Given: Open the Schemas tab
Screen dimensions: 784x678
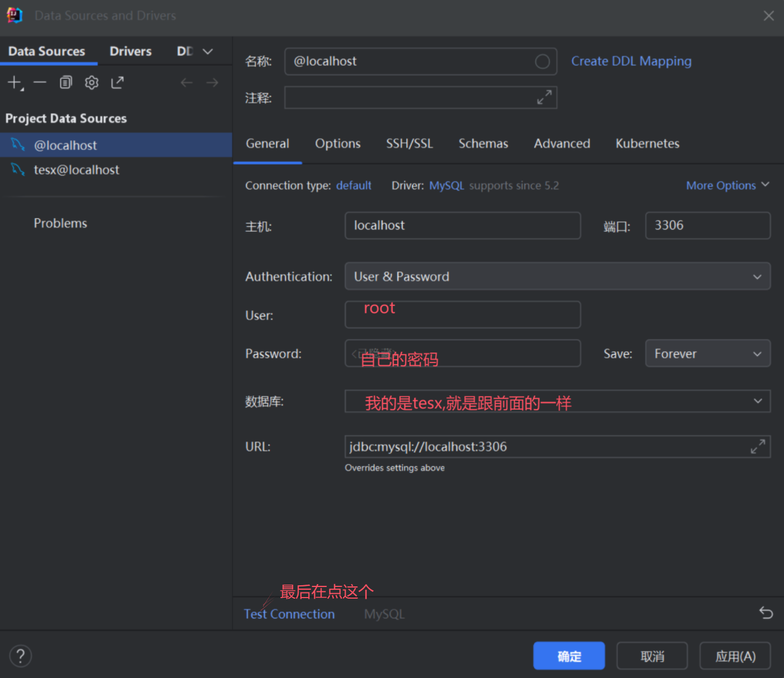Looking at the screenshot, I should click(484, 144).
